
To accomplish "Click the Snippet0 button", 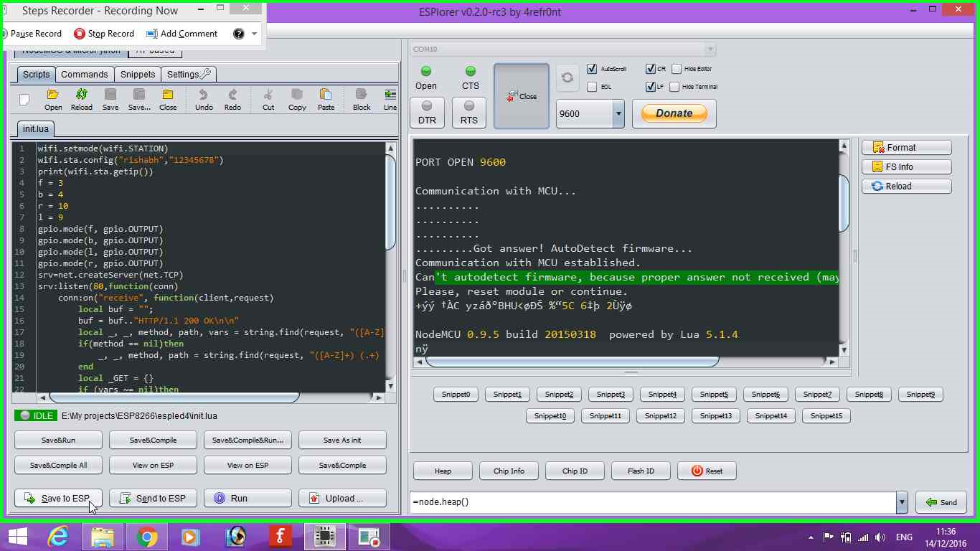I will 456,395.
